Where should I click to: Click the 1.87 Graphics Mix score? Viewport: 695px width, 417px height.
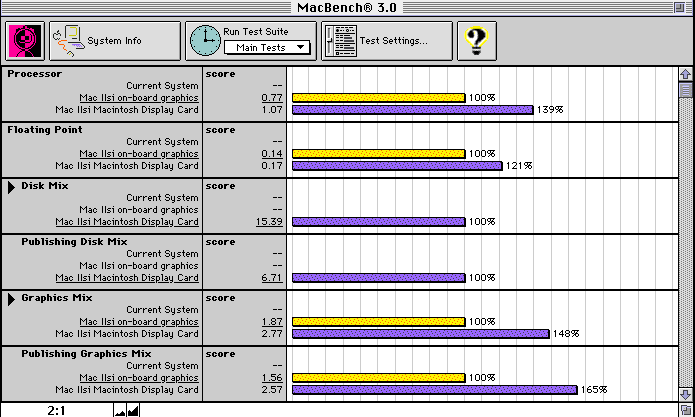pos(272,322)
